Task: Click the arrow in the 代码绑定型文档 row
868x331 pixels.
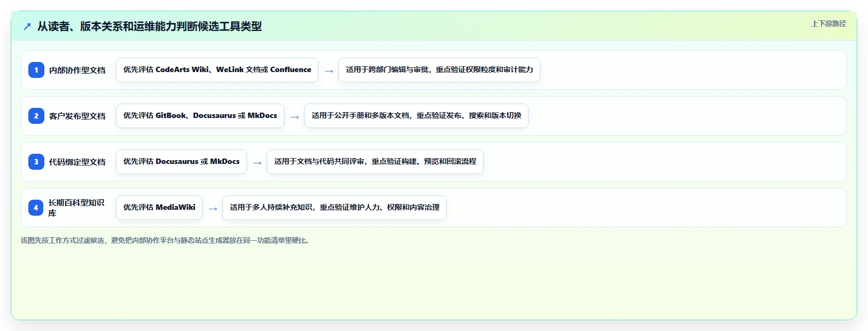Action: coord(257,163)
